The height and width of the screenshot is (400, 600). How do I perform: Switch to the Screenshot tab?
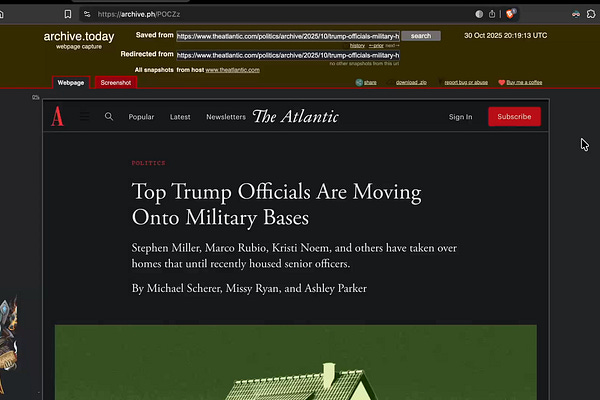click(116, 83)
